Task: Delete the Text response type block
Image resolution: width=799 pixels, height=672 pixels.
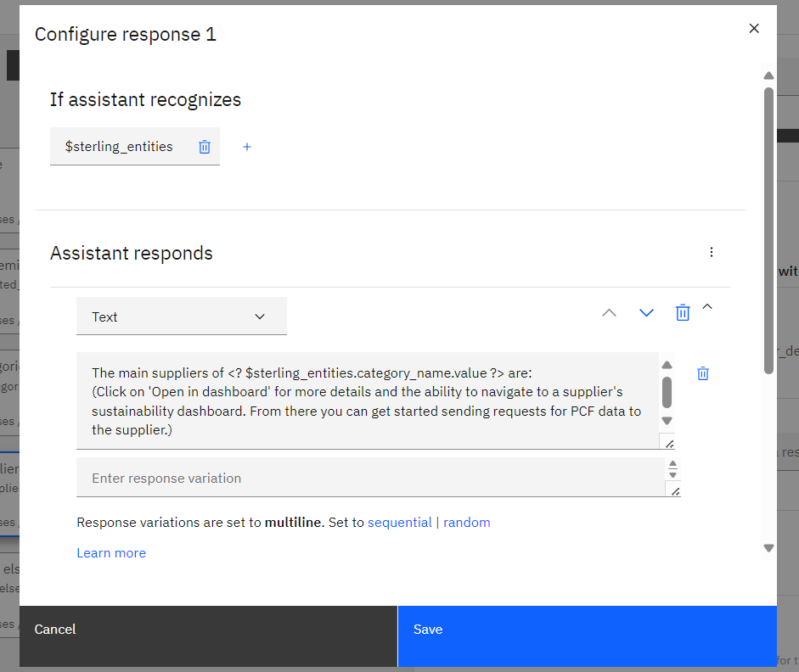Action: click(683, 312)
